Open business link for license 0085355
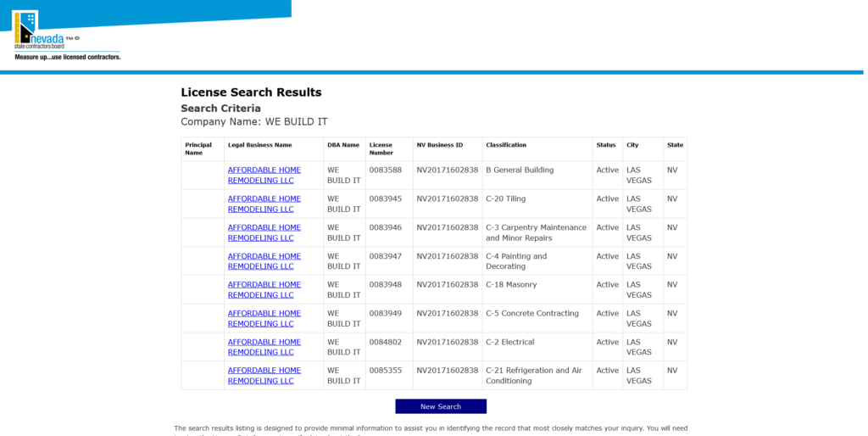Image resolution: width=868 pixels, height=436 pixels. click(264, 376)
